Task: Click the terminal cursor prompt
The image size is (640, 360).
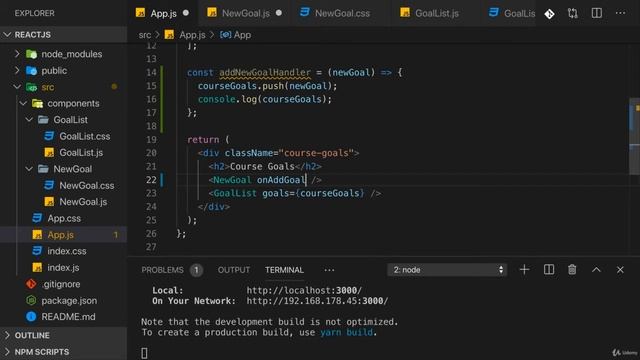Action: click(x=144, y=353)
